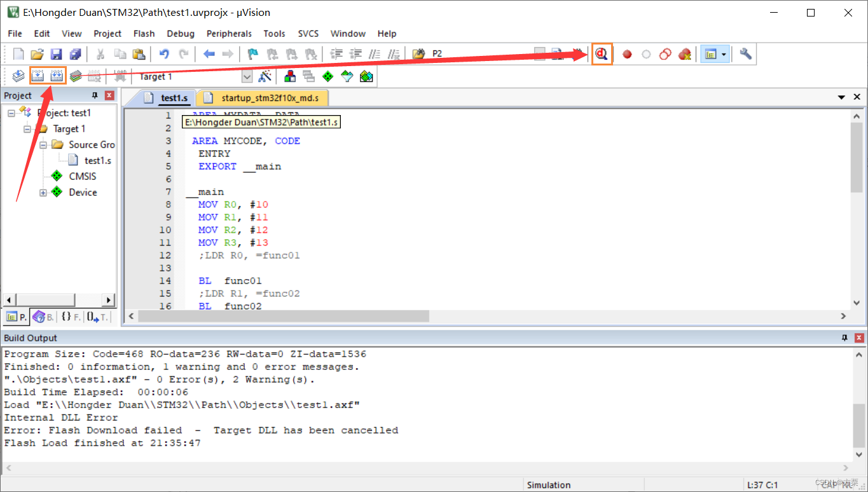Close the Build Output panel

point(859,338)
